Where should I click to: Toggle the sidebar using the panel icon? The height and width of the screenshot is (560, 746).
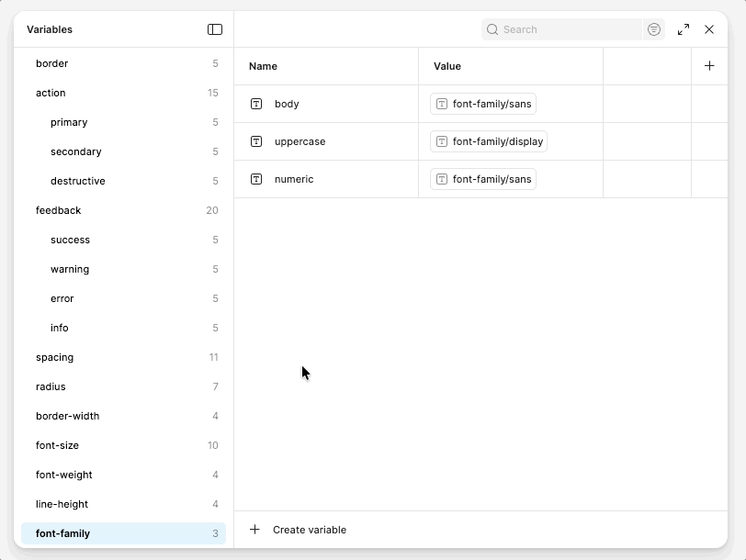point(215,29)
